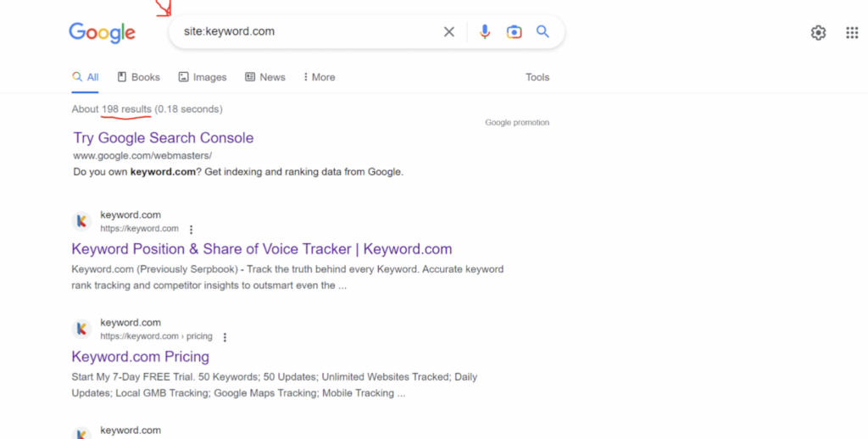Click Google promotion label

tap(517, 122)
